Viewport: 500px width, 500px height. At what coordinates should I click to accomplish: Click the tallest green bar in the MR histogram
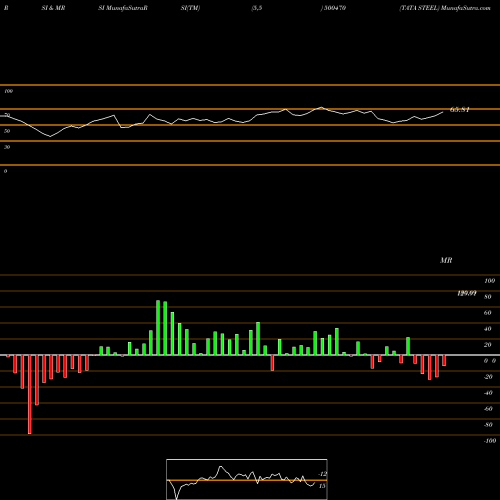tap(158, 328)
